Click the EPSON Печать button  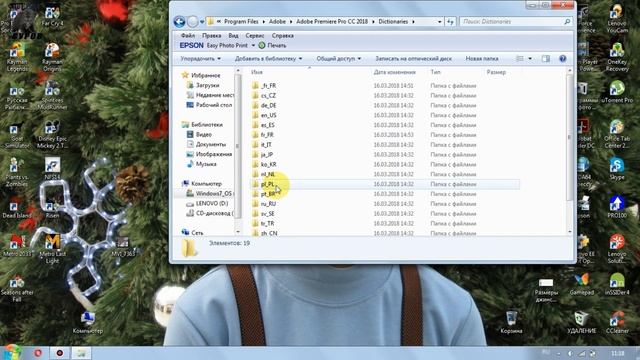(x=272, y=46)
